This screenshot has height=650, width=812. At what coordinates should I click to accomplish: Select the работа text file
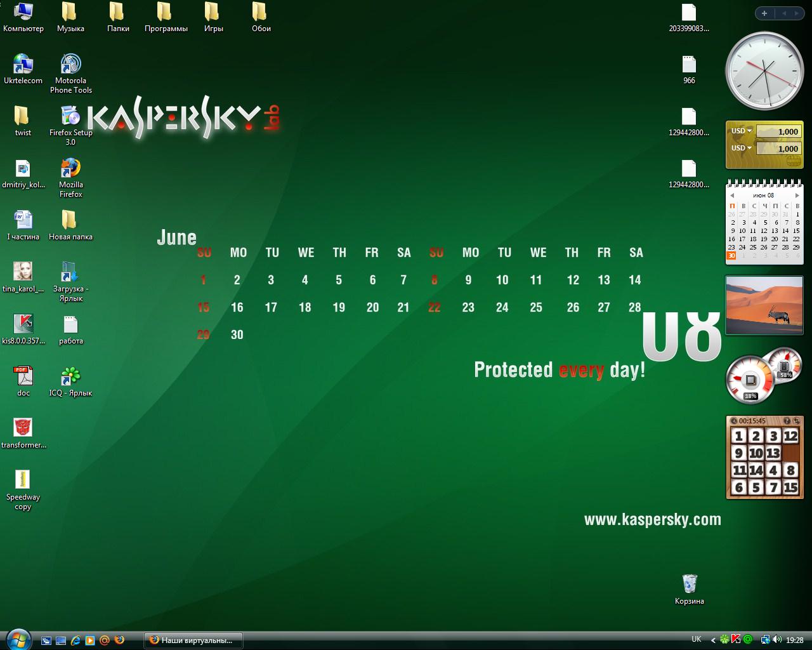tap(70, 329)
